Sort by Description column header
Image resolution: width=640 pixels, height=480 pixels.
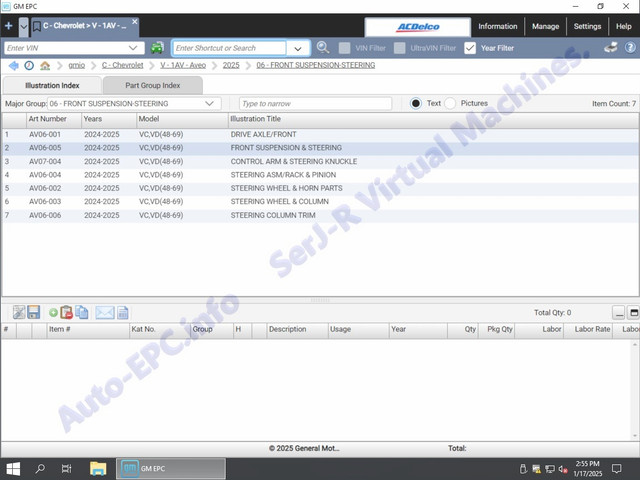point(297,329)
